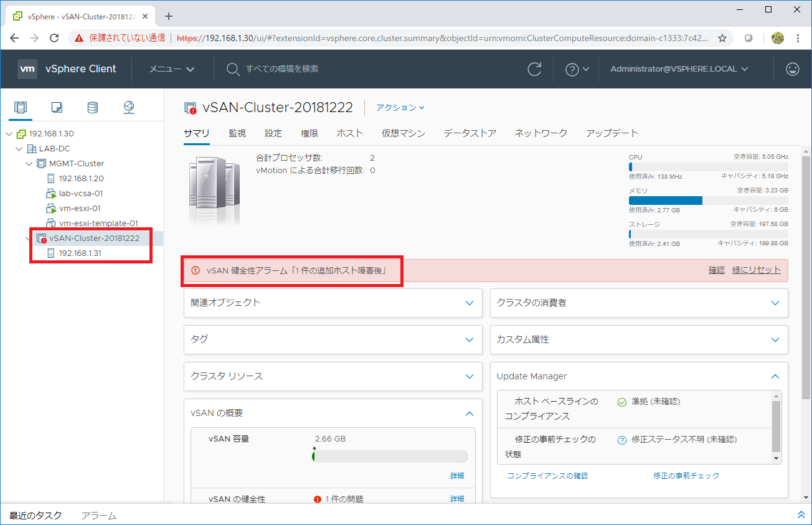Switch to the ホスト tab
Image resolution: width=812 pixels, height=525 pixels.
click(x=350, y=133)
